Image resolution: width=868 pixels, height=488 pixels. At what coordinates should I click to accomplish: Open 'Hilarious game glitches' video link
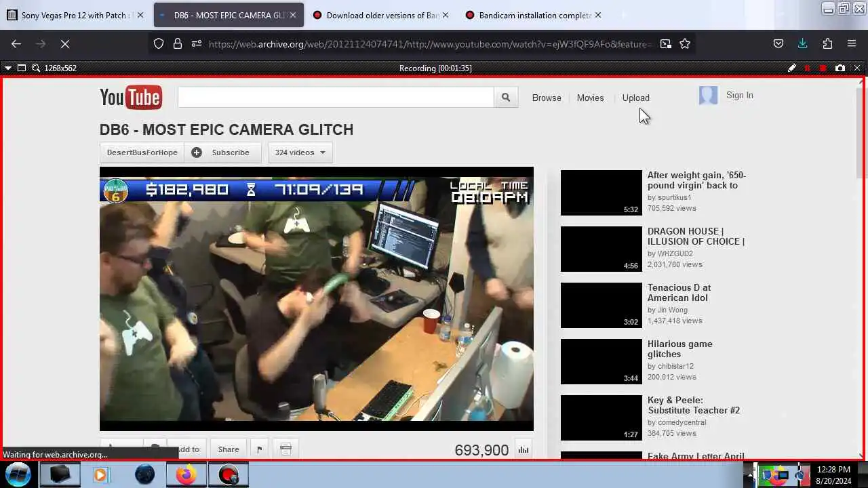tap(680, 349)
